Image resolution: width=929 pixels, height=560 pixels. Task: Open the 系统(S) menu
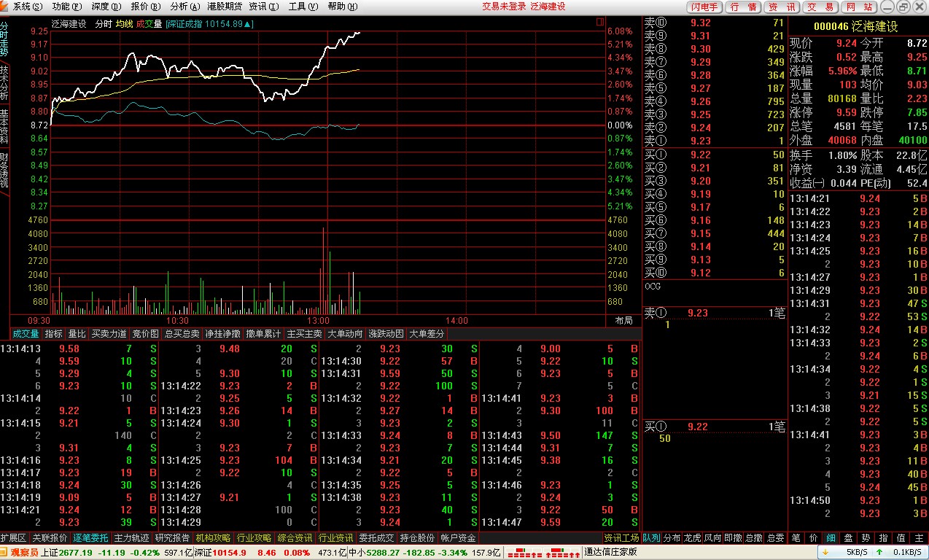27,7
